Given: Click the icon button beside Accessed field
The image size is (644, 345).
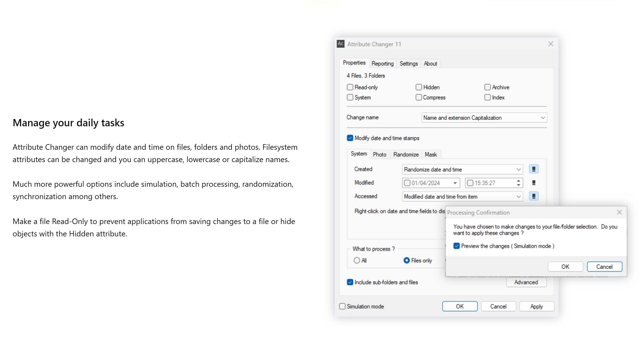Looking at the screenshot, I should coord(534,196).
